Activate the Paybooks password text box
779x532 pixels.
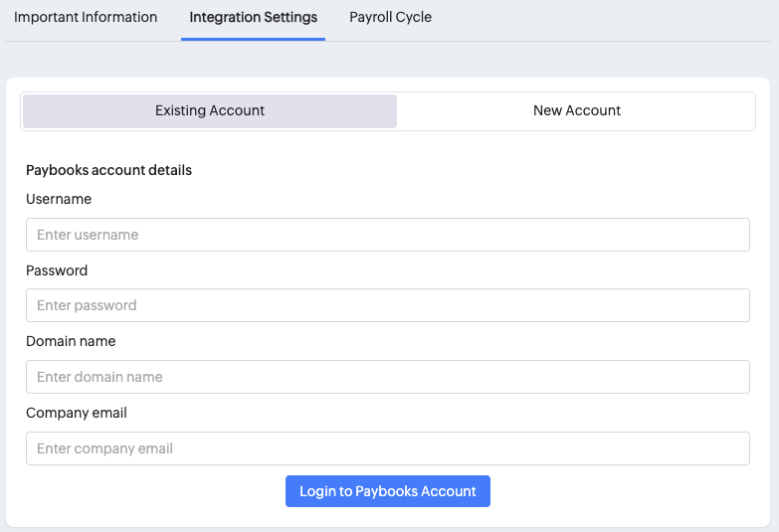pyautogui.click(x=387, y=305)
